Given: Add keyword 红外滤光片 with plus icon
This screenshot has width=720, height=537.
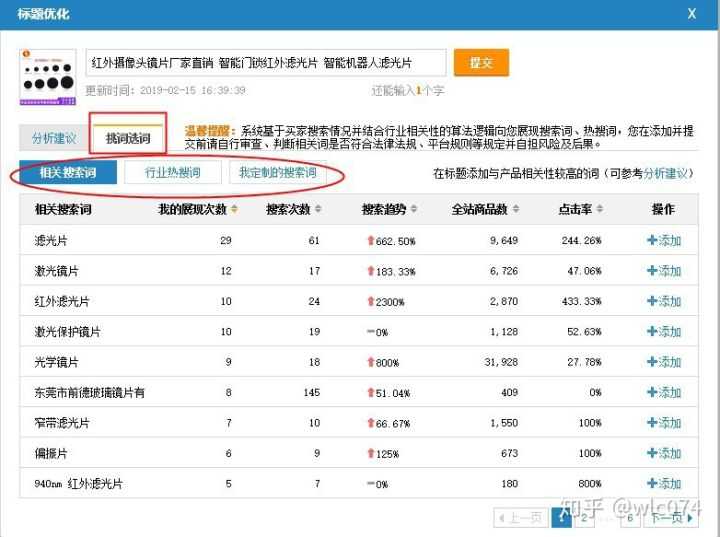Looking at the screenshot, I should [x=664, y=301].
